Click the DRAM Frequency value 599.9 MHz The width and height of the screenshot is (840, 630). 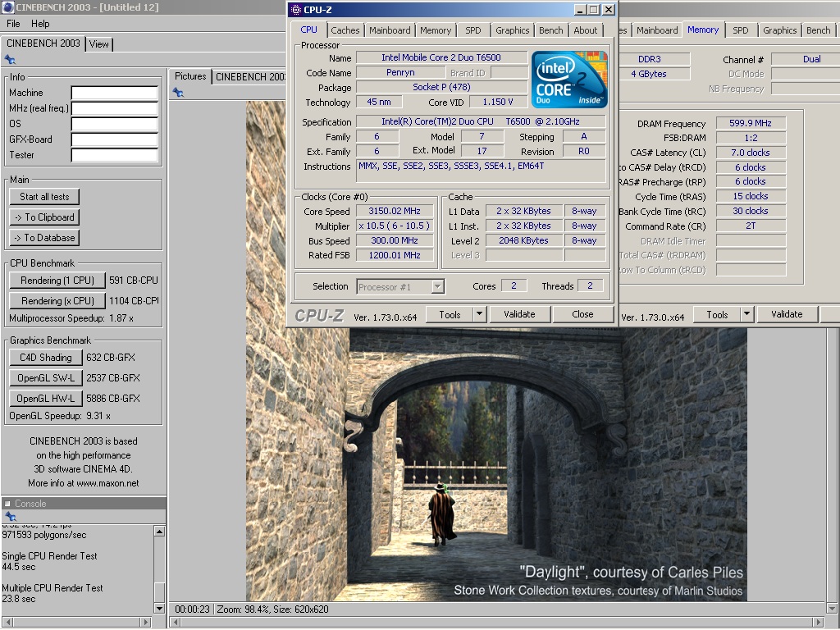point(751,123)
